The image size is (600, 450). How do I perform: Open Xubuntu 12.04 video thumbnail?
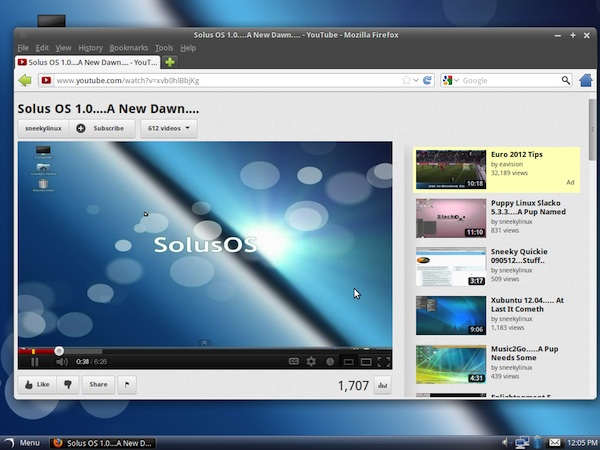click(x=451, y=315)
